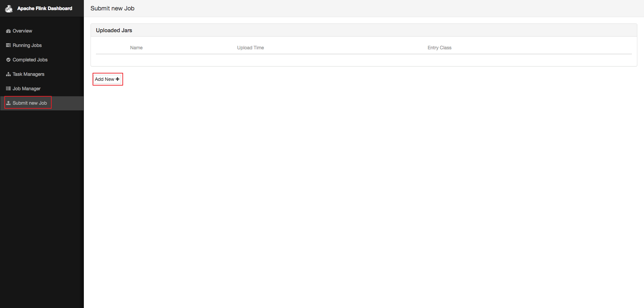Click the Job Manager icon
The image size is (644, 308).
8,88
